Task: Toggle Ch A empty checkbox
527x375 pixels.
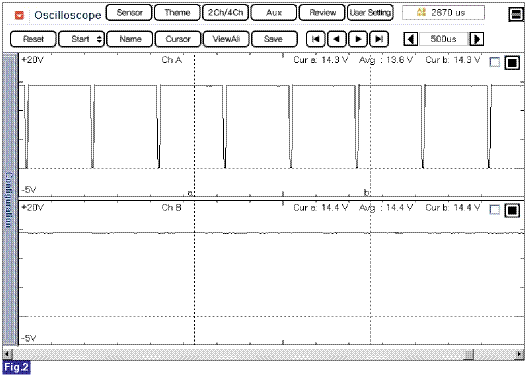Action: [x=495, y=62]
